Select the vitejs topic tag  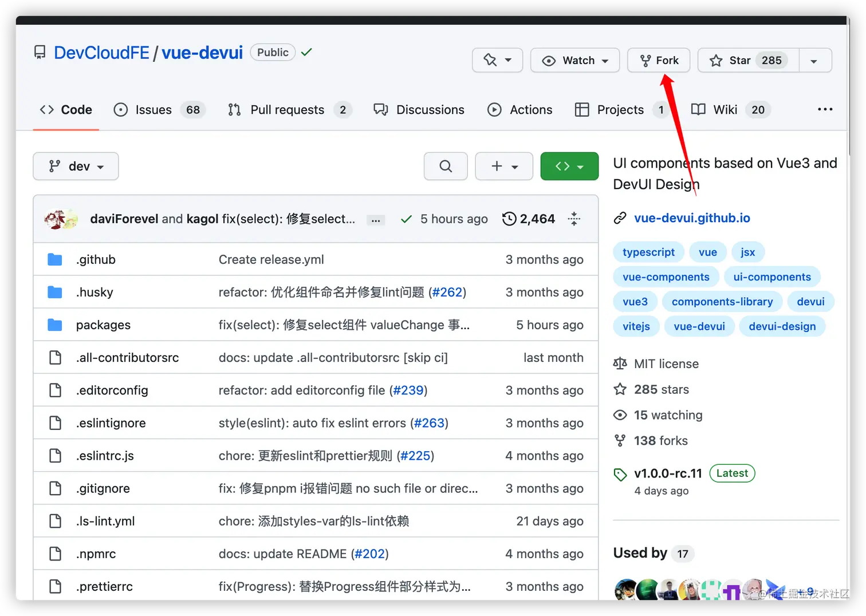click(x=636, y=326)
